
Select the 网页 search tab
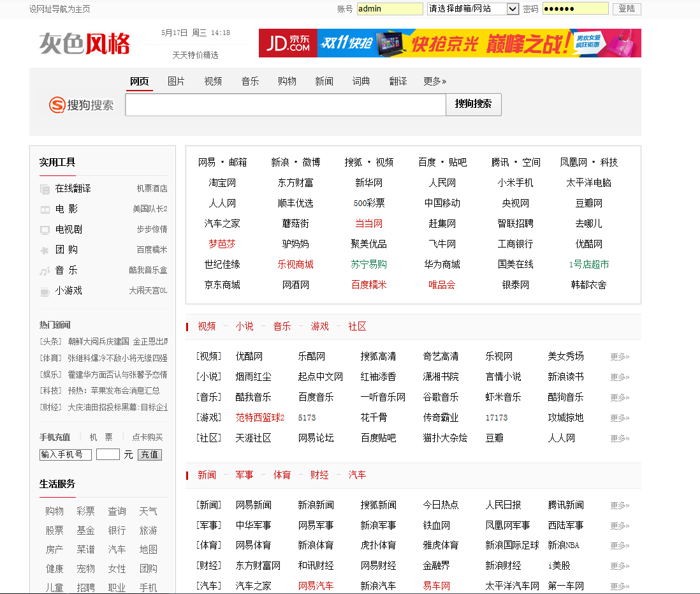point(139,81)
